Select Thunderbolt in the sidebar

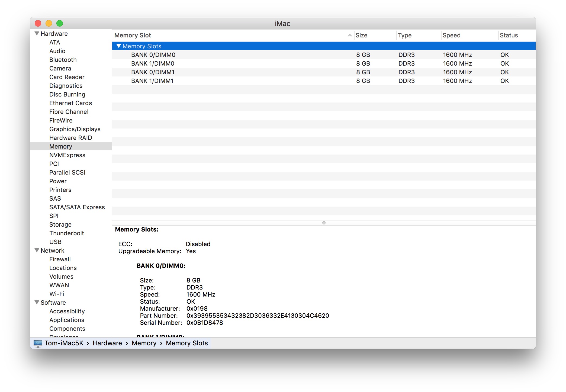67,233
